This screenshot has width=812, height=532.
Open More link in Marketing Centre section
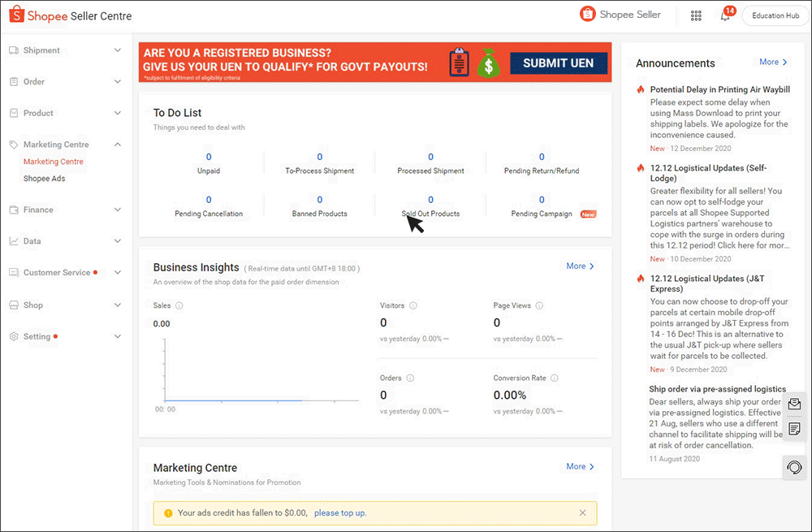click(x=580, y=466)
